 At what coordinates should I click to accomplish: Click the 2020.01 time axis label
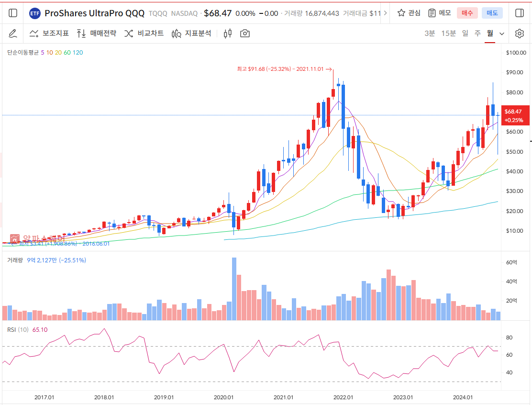[x=223, y=397]
